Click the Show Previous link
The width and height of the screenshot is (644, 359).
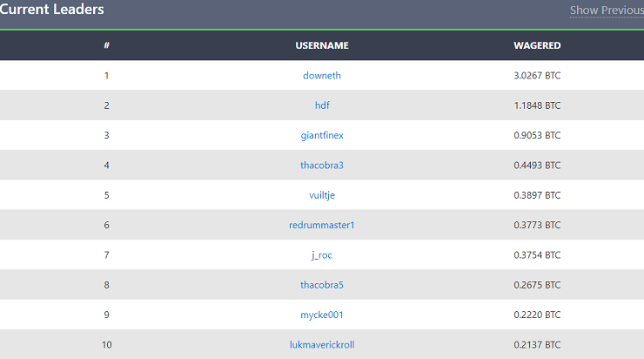pyautogui.click(x=607, y=10)
